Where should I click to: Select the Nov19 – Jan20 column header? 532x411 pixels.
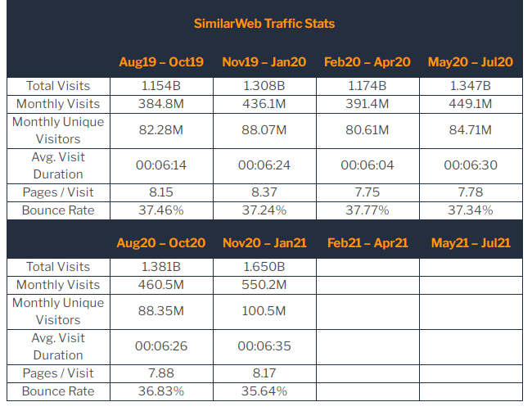[x=264, y=62]
